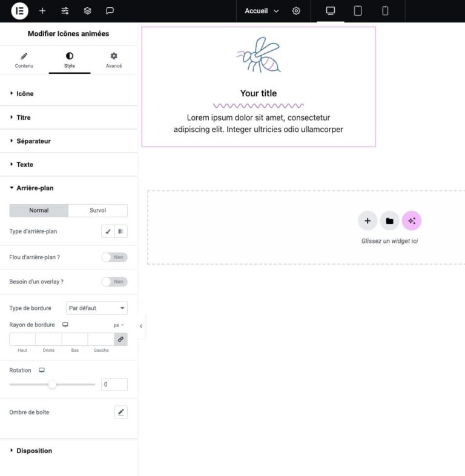This screenshot has height=476, width=465.
Task: Open the Elementor logo menu
Action: coord(20,11)
